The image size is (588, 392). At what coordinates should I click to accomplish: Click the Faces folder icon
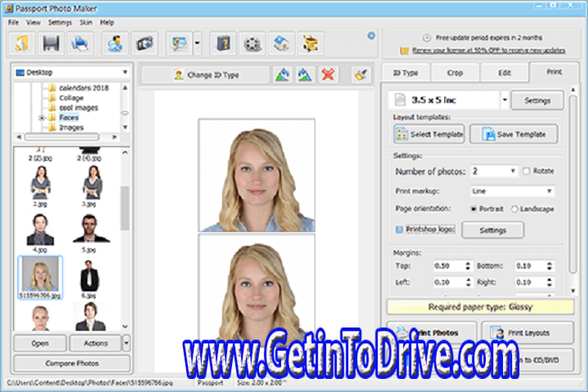click(52, 118)
